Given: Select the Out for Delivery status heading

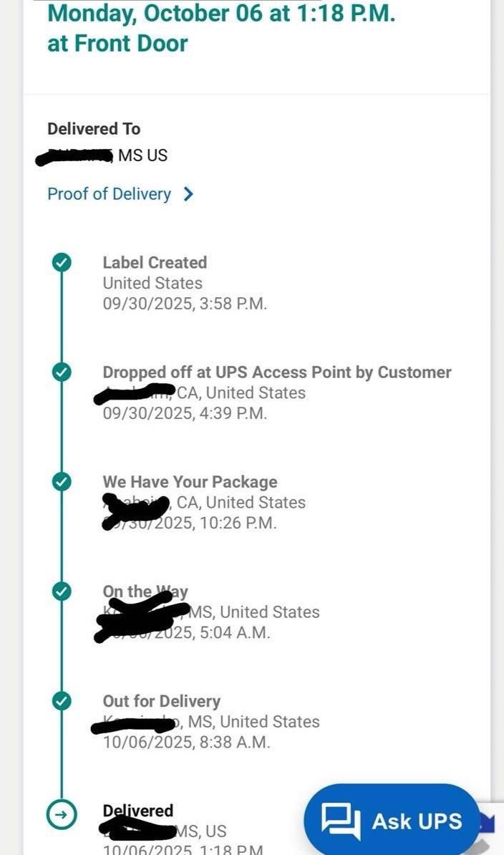Looking at the screenshot, I should point(161,701).
